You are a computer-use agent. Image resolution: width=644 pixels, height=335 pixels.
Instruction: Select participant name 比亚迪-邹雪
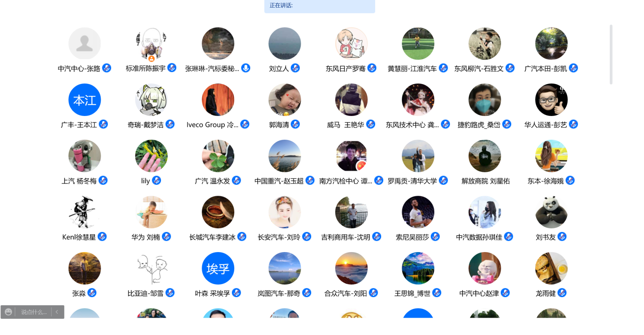[145, 294]
